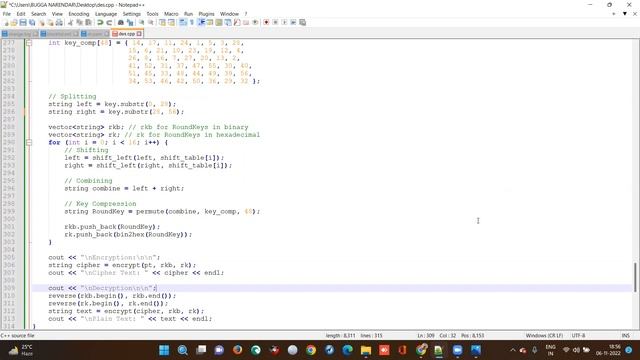Place cursor in the Key Compression comment
Screen dimensions: 640x360
(x=100, y=204)
